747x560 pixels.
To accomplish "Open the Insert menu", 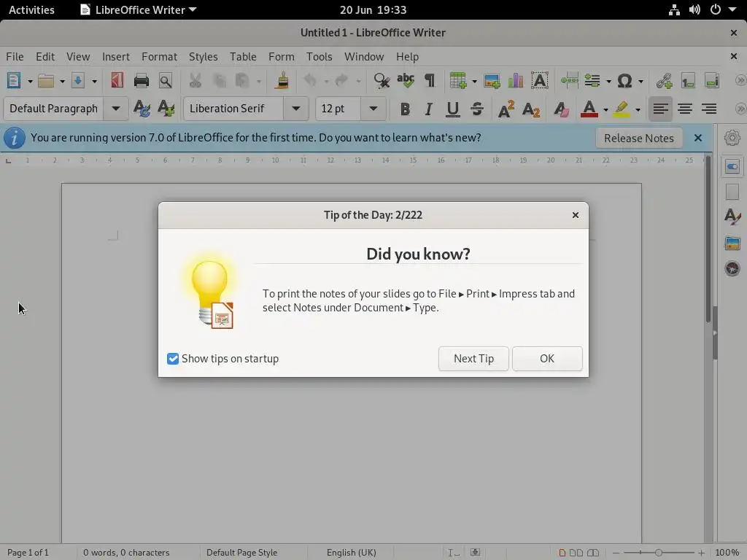I will tap(116, 57).
